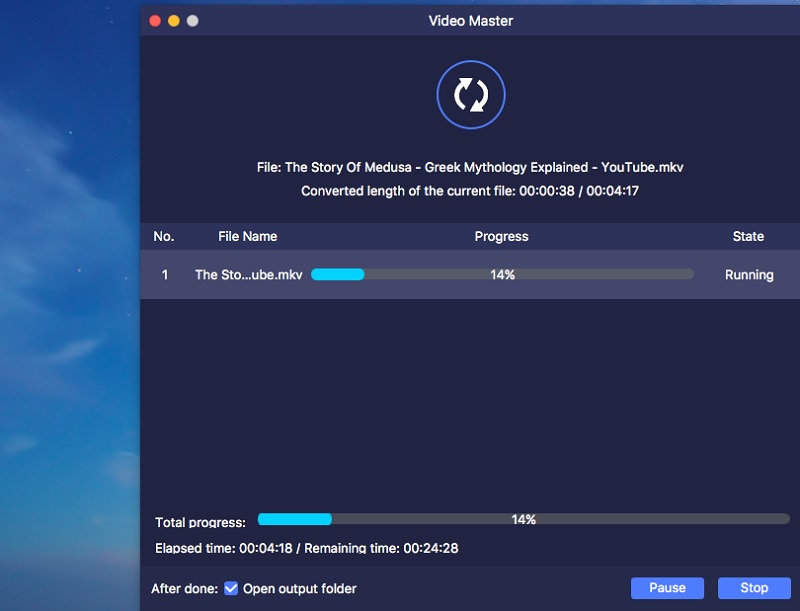Click the Elapsed time 00:04:18 text
Image resolution: width=800 pixels, height=611 pixels.
pyautogui.click(x=223, y=548)
